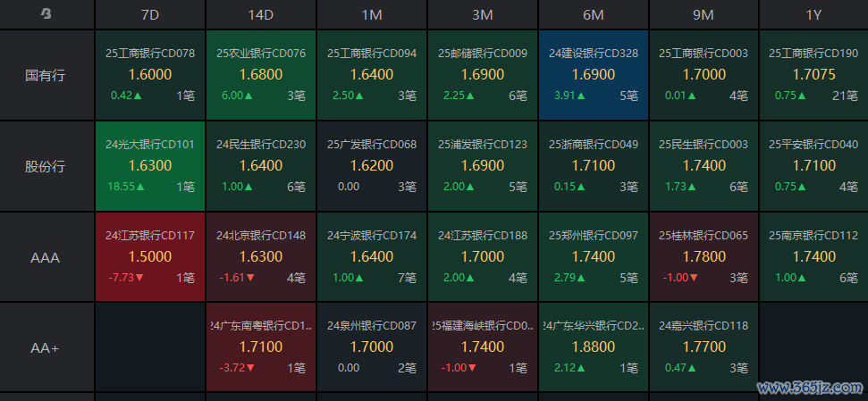Click the 1.7800 yield value
Viewport: 868px width, 401px height.
coord(704,256)
